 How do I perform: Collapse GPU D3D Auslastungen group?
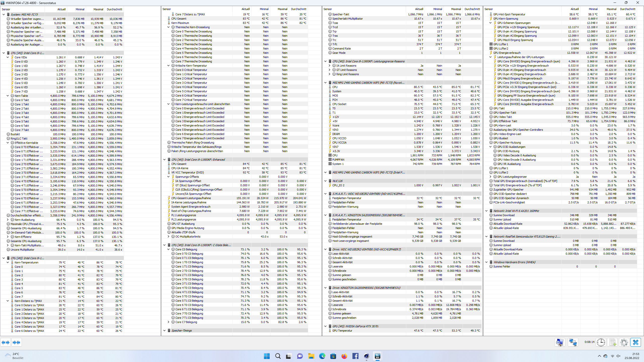pyautogui.click(x=491, y=147)
